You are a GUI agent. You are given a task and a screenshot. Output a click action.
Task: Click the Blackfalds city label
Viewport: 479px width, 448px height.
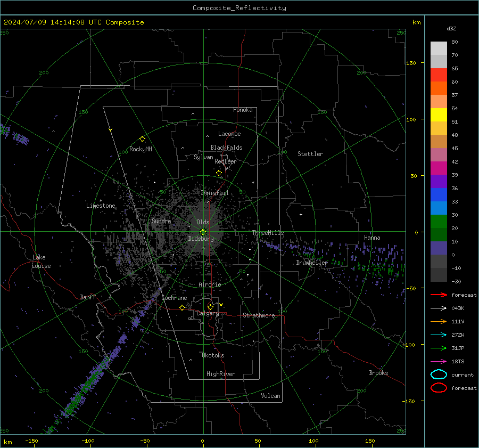coord(226,148)
